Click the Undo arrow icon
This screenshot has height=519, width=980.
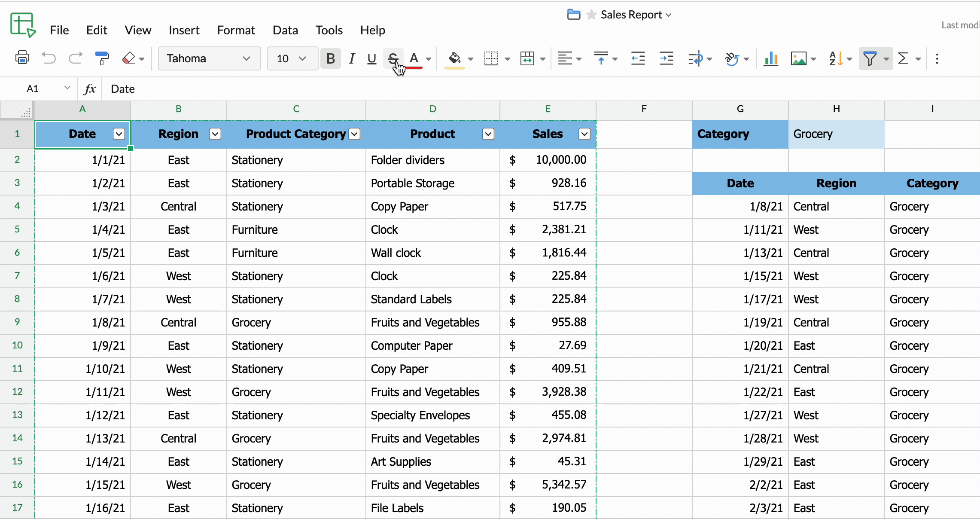[49, 58]
